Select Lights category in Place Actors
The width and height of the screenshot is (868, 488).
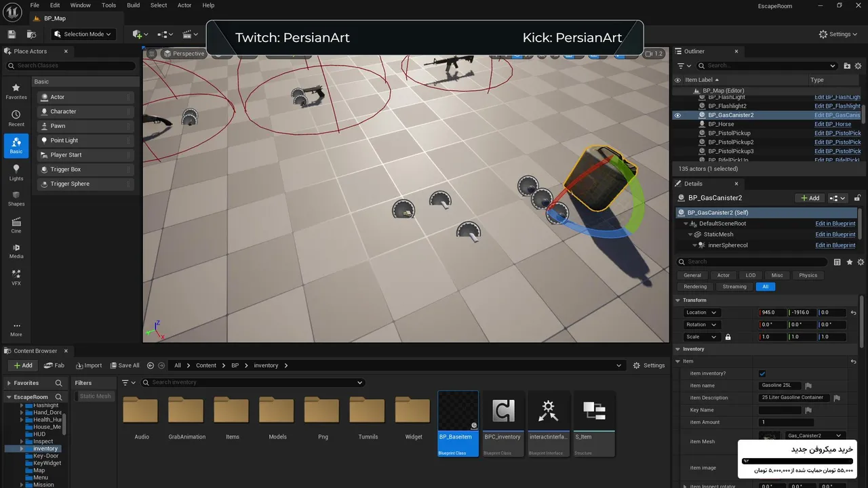16,172
